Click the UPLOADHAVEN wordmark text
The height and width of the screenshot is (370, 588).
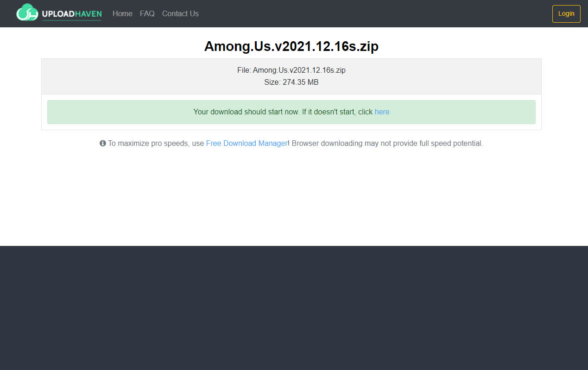tap(71, 13)
